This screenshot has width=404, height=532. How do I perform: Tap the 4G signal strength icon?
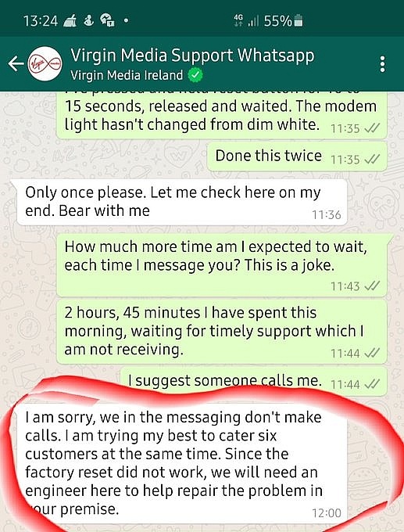(x=246, y=21)
